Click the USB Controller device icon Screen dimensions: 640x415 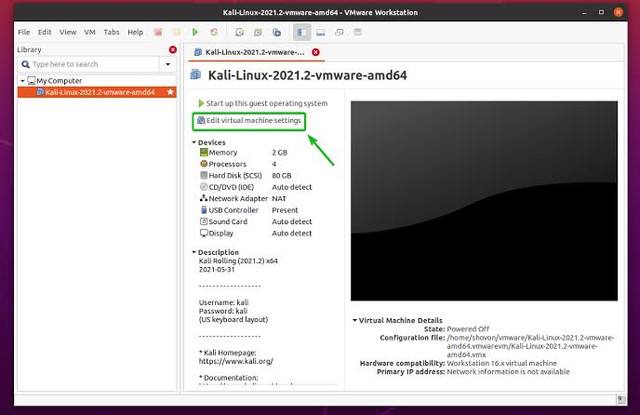pos(204,210)
